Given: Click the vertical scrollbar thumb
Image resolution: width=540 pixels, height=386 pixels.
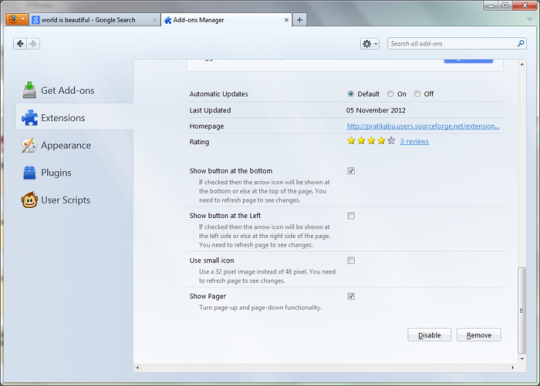Looking at the screenshot, I should (522, 310).
